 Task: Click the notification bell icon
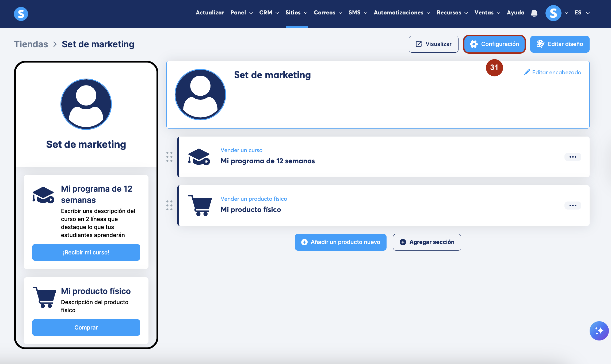click(x=534, y=13)
